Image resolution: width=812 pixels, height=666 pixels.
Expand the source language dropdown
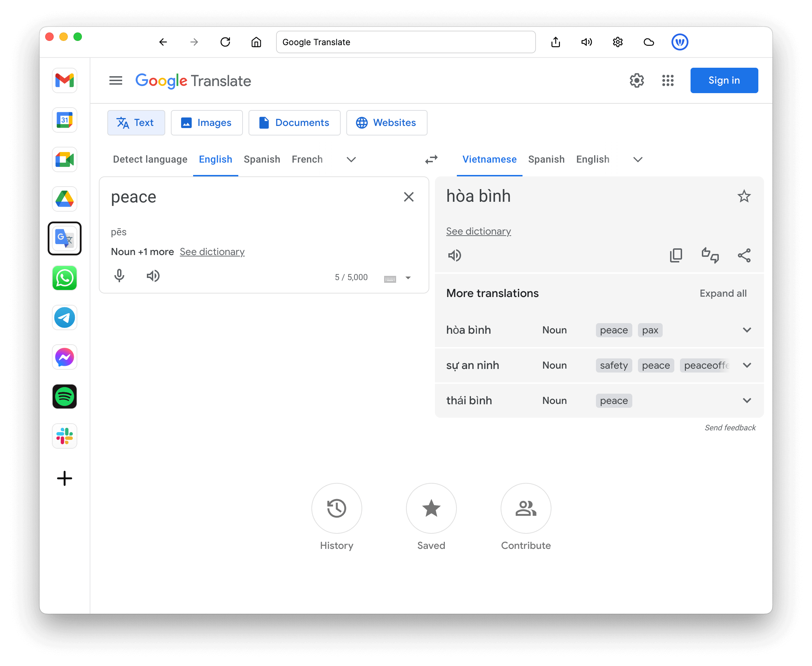tap(351, 159)
